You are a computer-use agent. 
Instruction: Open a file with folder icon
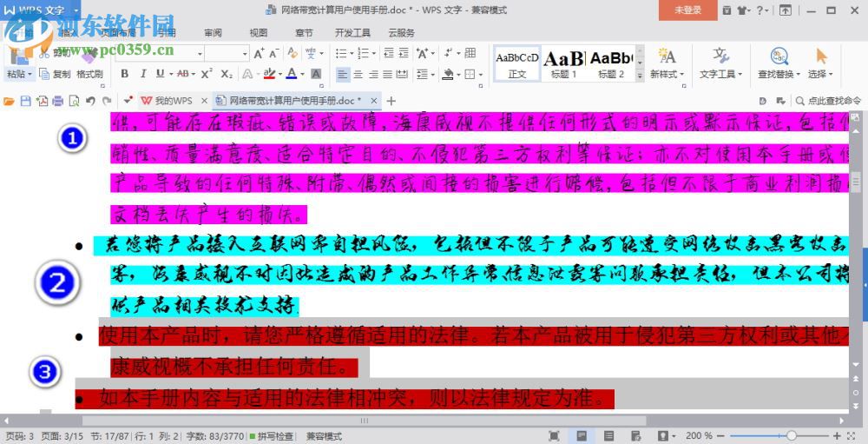pyautogui.click(x=9, y=101)
